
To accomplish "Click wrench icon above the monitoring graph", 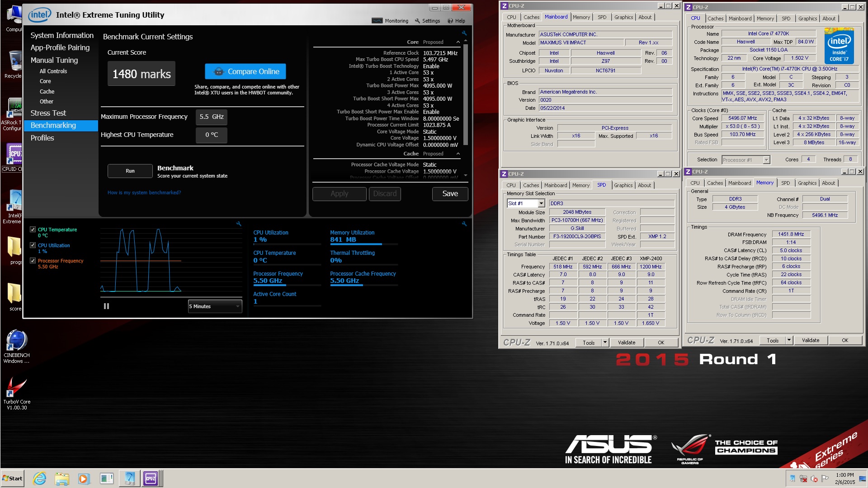I will click(x=239, y=224).
